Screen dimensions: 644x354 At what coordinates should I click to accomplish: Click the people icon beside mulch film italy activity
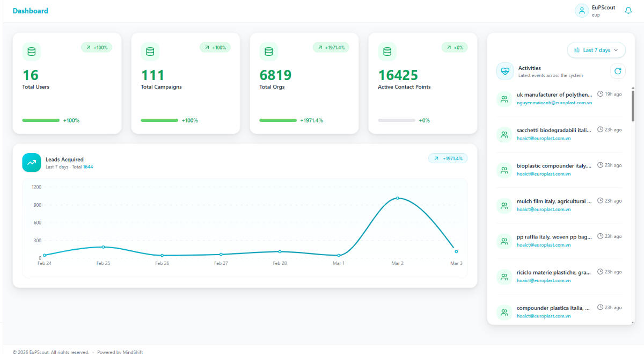point(504,206)
